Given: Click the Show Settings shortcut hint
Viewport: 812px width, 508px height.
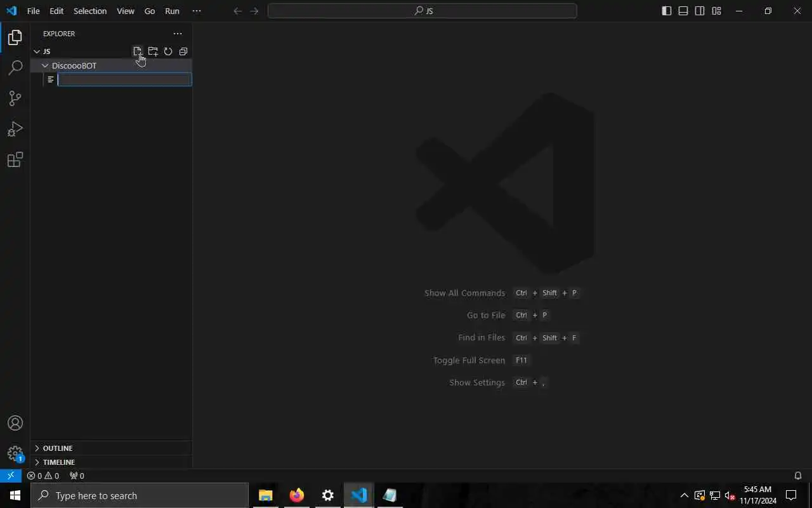Looking at the screenshot, I should (x=498, y=382).
